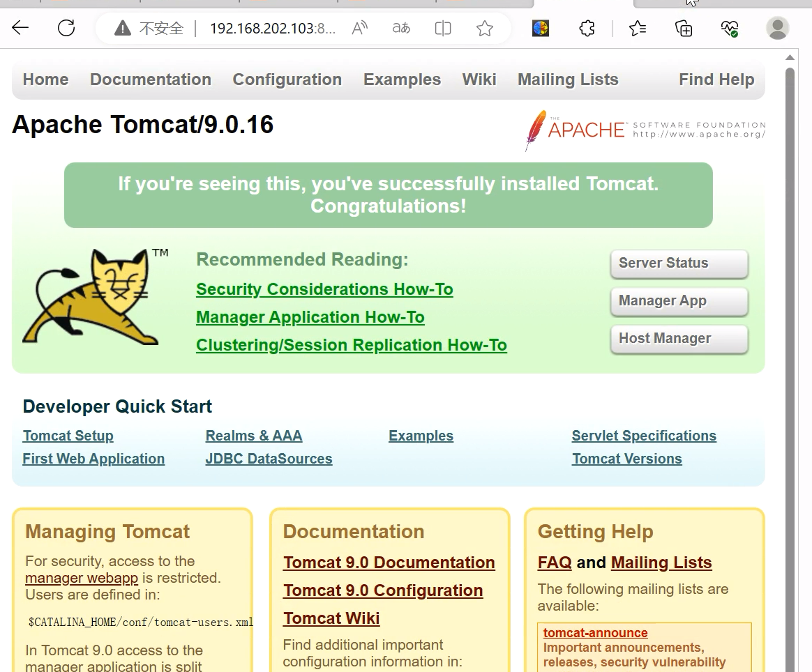Viewport: 812px width, 672px height.
Task: Click the $CATALINA_HOME/conf/tomcat-users.xml path text
Action: coord(140,622)
